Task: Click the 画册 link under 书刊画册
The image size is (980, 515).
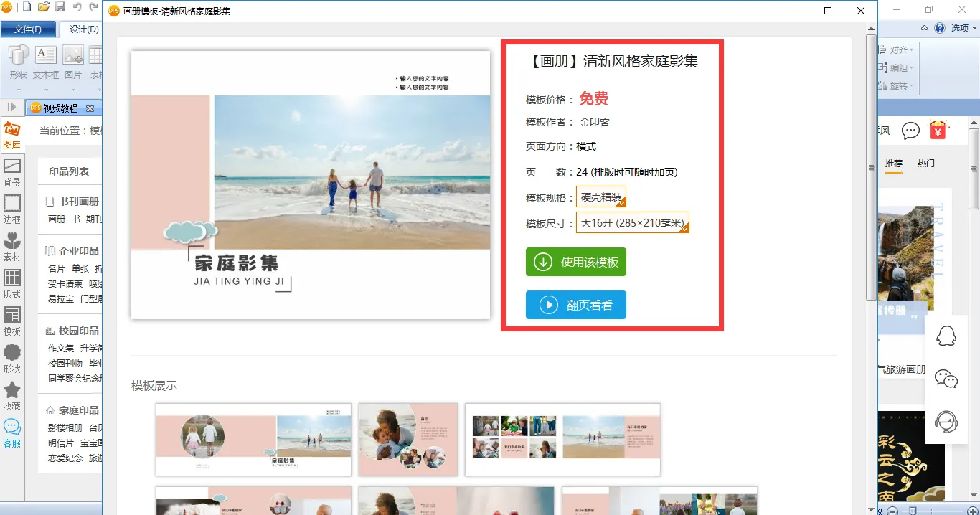Action: coord(57,219)
